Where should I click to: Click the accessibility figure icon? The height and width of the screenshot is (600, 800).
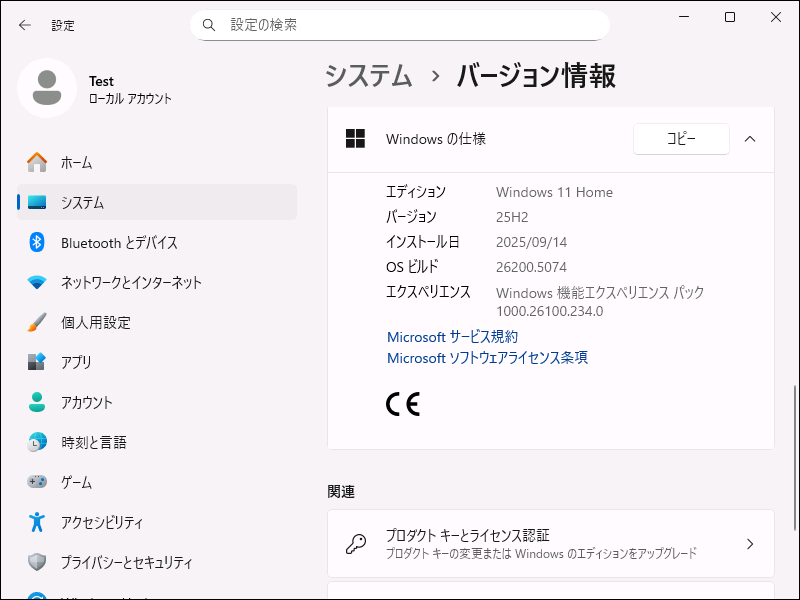(x=37, y=522)
